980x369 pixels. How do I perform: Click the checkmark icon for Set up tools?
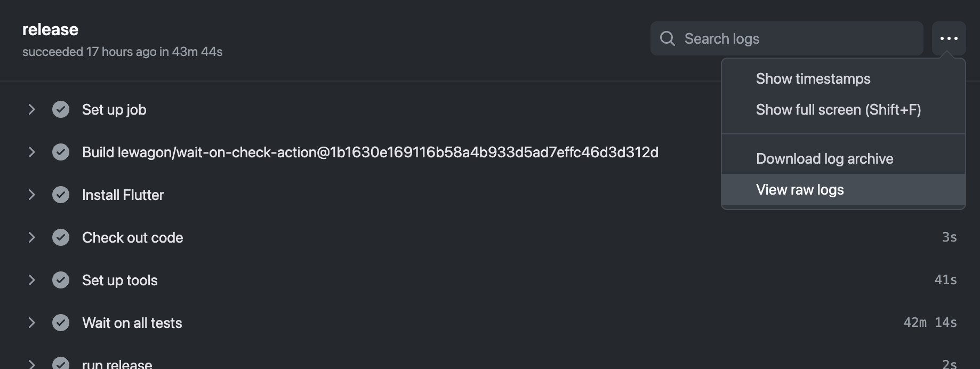[x=61, y=280]
